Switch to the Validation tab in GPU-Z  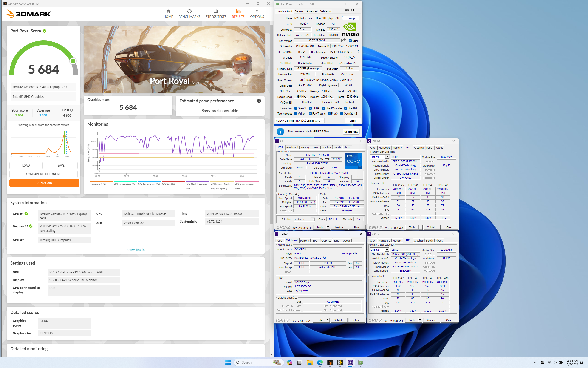pos(325,11)
